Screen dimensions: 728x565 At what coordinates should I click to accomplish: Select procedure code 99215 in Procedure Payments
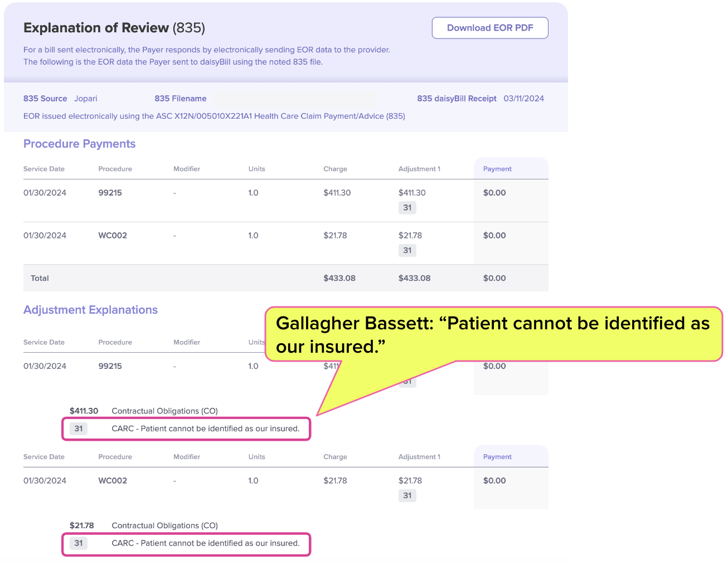(110, 193)
